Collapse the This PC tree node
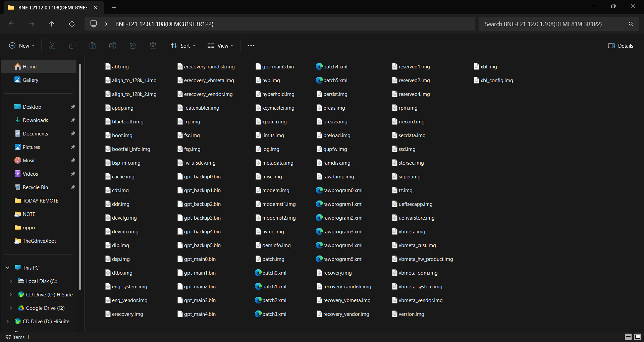This screenshot has height=342, width=644. click(x=7, y=268)
